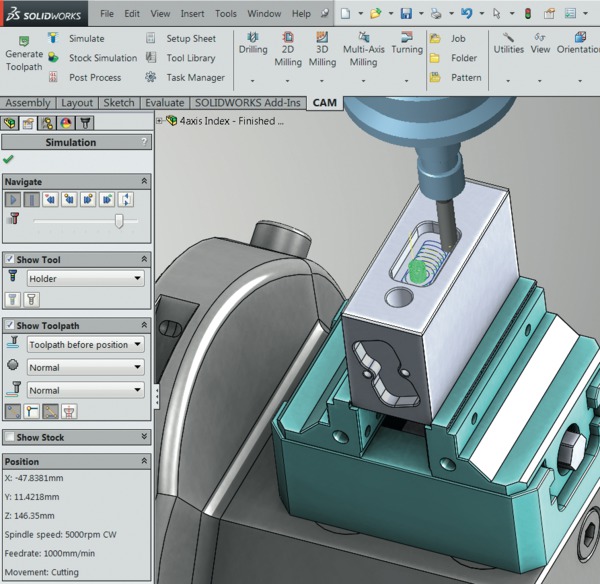Viewport: 600px width, 584px height.
Task: Open the Holder dropdown under Show Tool
Action: [84, 279]
